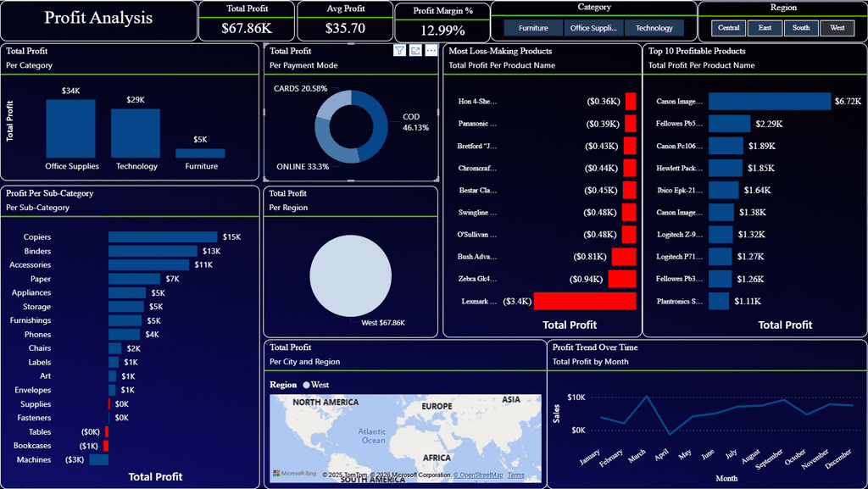Toggle the Central region slicer
The height and width of the screenshot is (489, 868).
[x=728, y=28]
